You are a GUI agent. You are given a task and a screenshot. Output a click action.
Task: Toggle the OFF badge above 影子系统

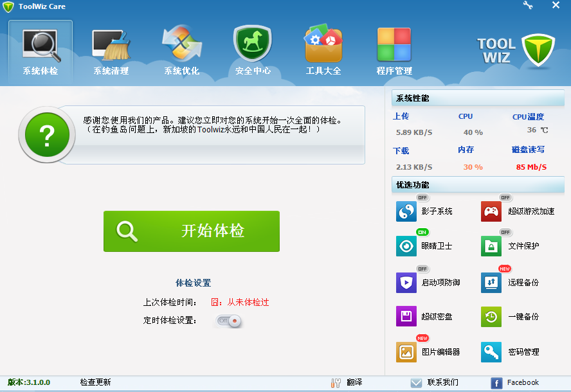[x=422, y=197]
